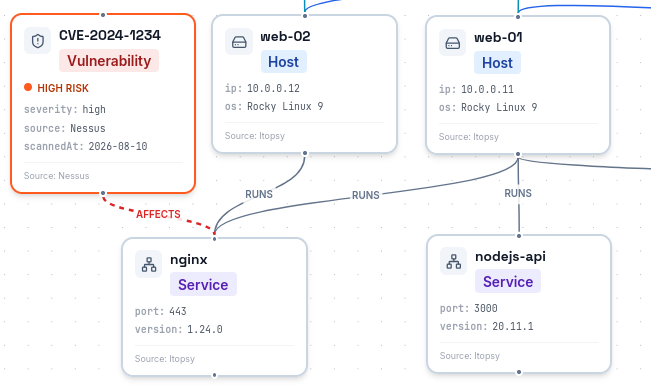Image resolution: width=651 pixels, height=388 pixels.
Task: Click the AFFECTS edge label
Action: pos(158,214)
